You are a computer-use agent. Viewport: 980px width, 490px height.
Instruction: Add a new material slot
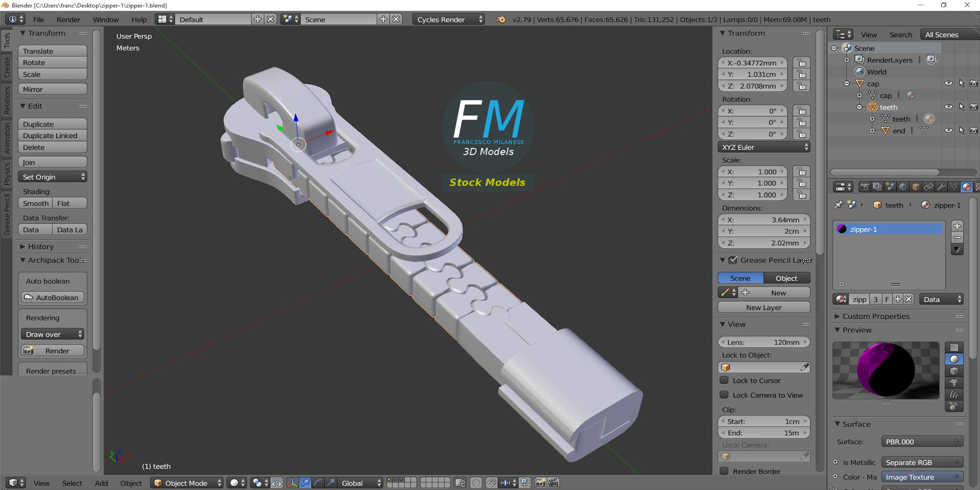(957, 226)
